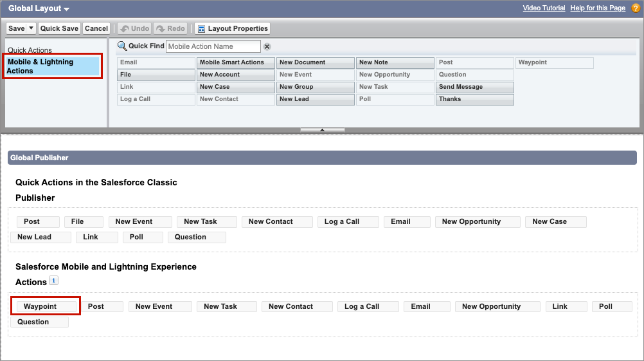Select Send Message in the palette
This screenshot has width=644, height=361.
pos(474,87)
